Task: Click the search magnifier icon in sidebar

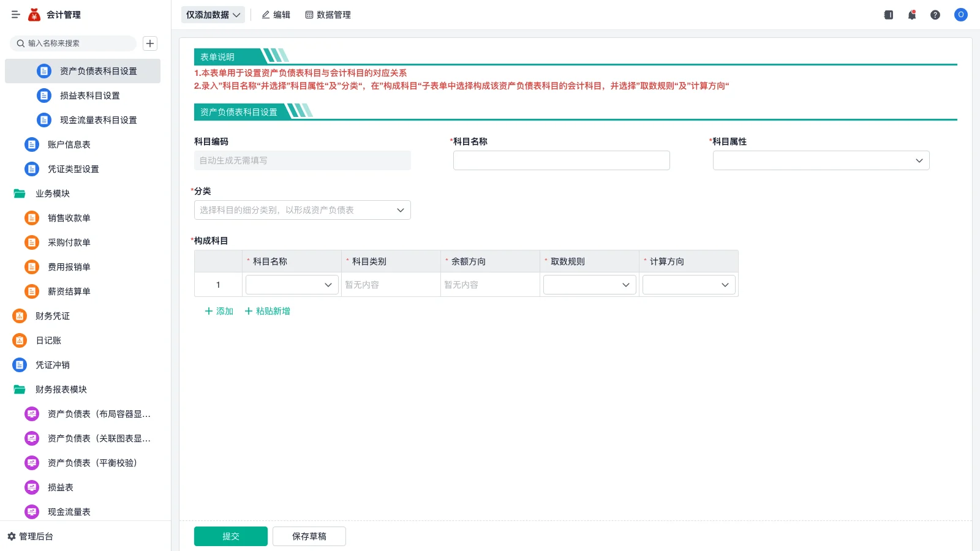Action: [21, 43]
